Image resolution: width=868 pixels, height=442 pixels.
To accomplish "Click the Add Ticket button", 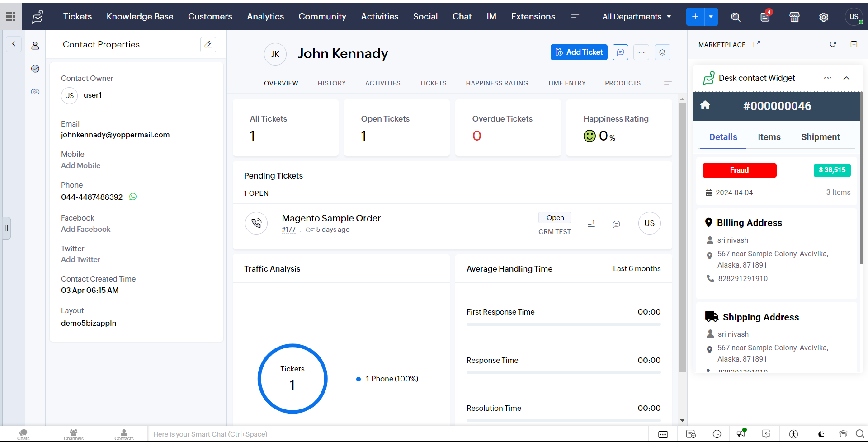I will tap(579, 52).
